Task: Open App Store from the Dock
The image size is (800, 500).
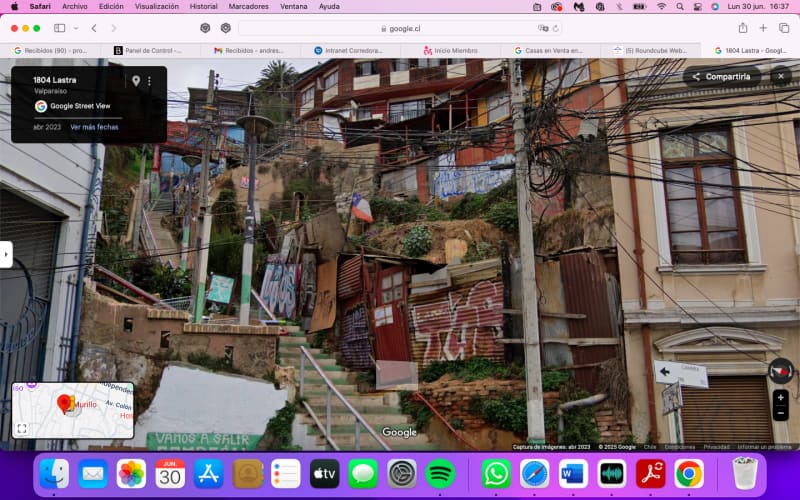Action: click(x=209, y=474)
